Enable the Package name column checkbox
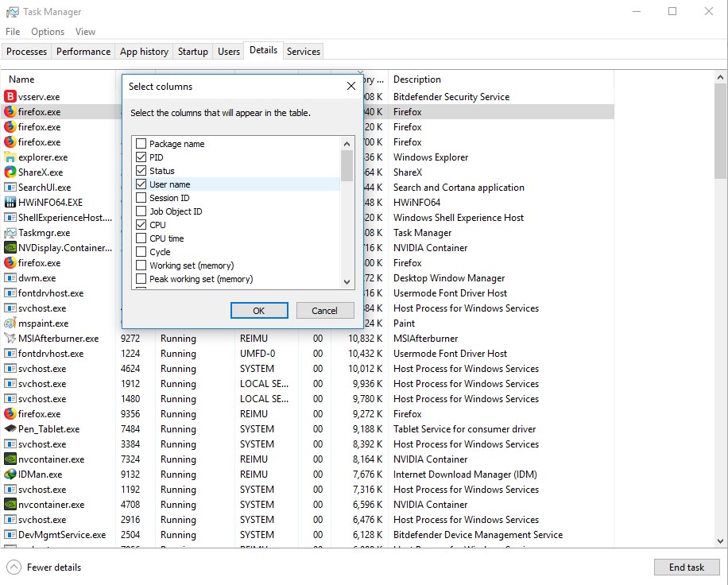 tap(141, 144)
